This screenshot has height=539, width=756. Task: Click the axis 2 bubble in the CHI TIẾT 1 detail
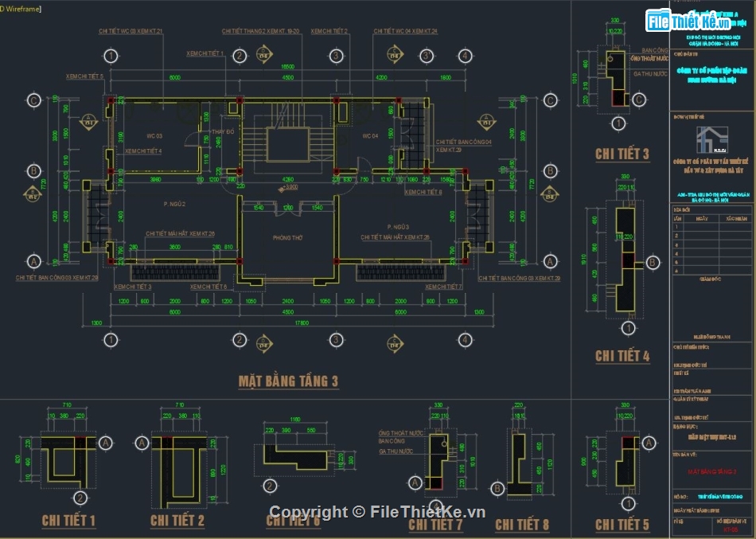(x=80, y=498)
